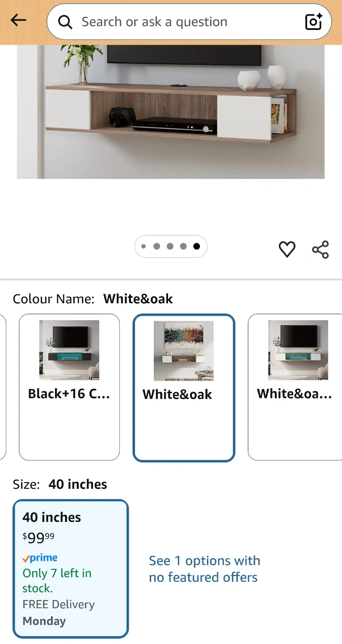Tap the Black+16 colour thumbnail image
342x644 pixels.
69,350
